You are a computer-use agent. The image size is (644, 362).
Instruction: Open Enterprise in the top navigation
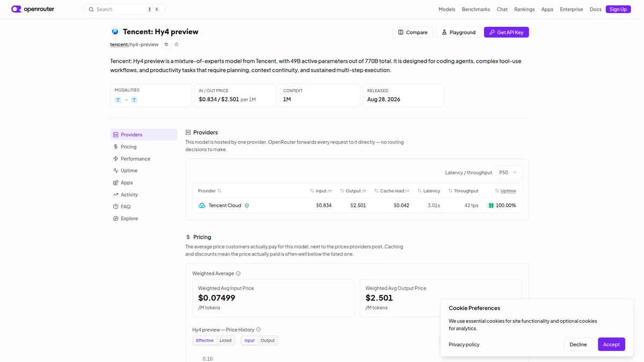[x=571, y=9]
